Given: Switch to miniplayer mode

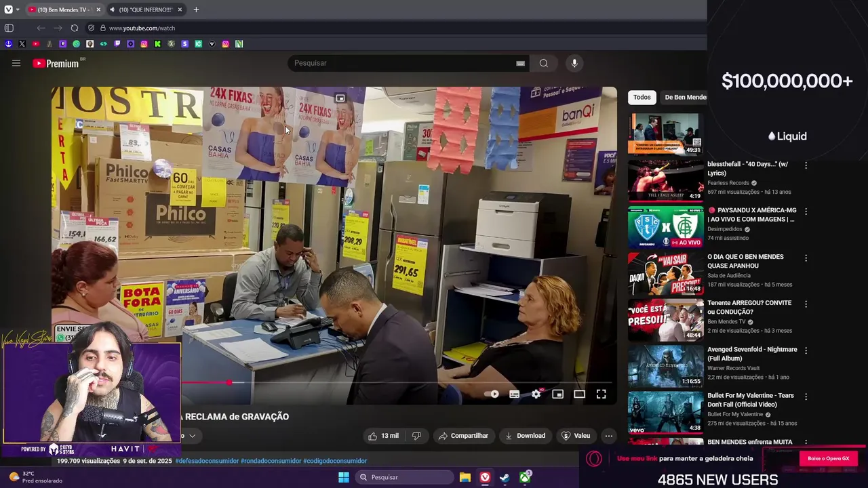Looking at the screenshot, I should (x=557, y=394).
